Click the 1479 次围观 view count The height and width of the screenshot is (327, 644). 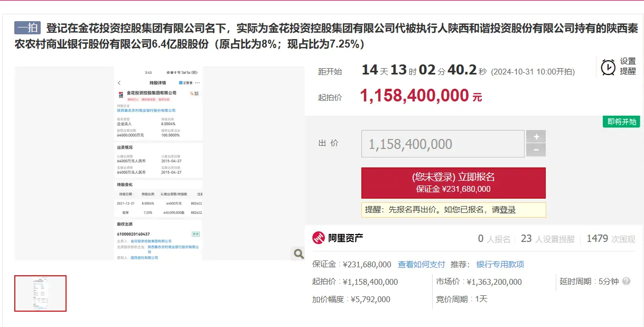(x=611, y=239)
